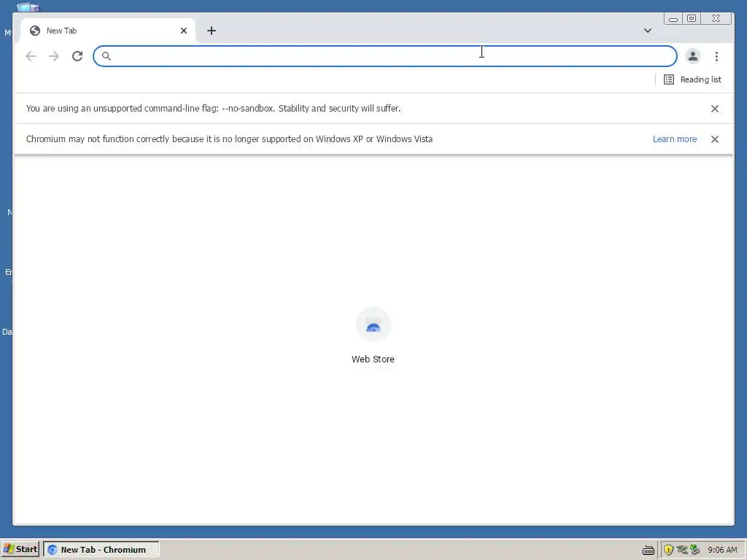Click the magnifier icon in the address bar

click(x=107, y=56)
